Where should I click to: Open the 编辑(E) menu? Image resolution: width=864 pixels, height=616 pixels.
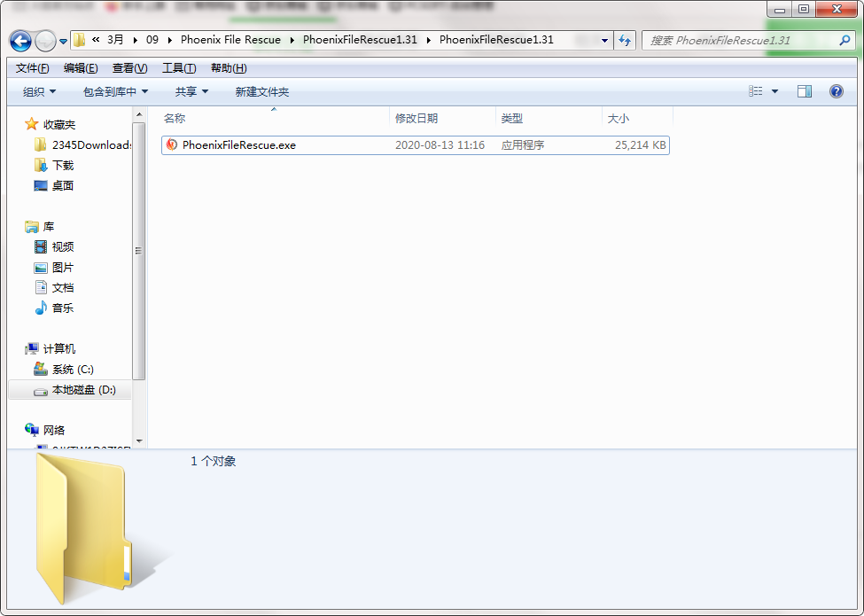pos(81,67)
